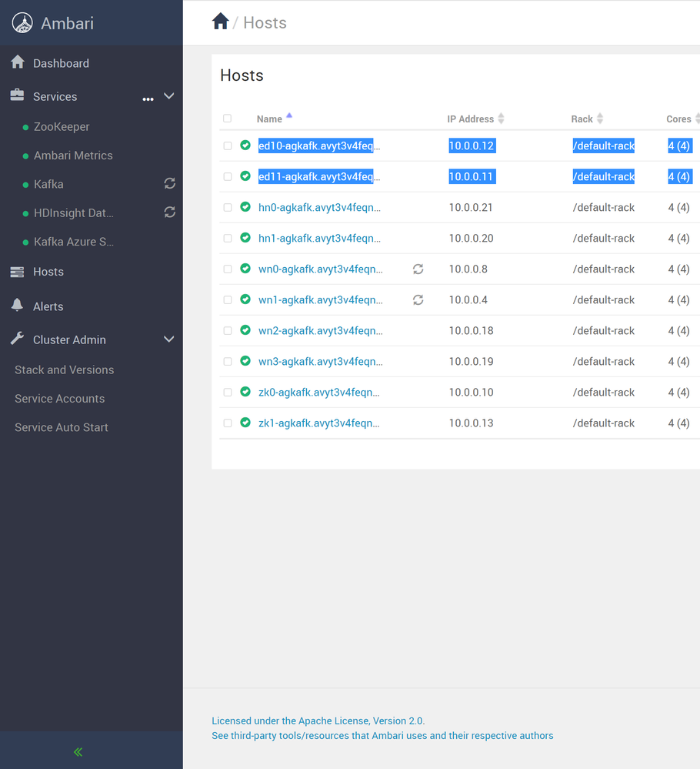The height and width of the screenshot is (769, 700).
Task: Click green status check icon for hn0-agkafk
Action: pyautogui.click(x=245, y=207)
